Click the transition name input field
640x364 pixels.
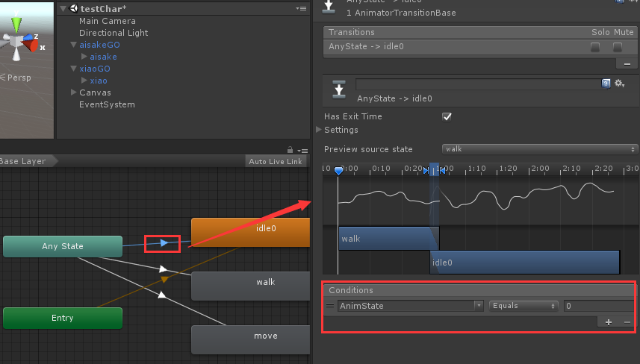[x=477, y=84]
